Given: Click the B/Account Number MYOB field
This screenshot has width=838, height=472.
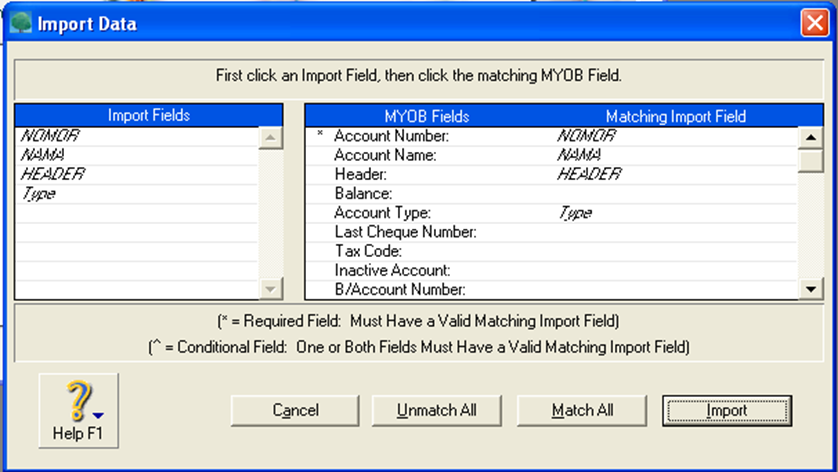Looking at the screenshot, I should coord(400,290).
